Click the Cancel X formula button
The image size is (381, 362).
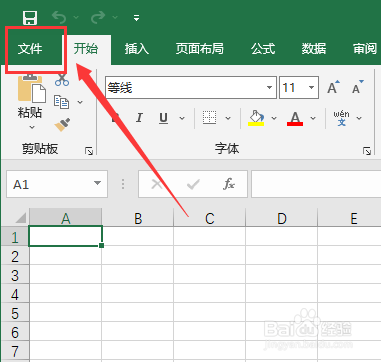(157, 184)
